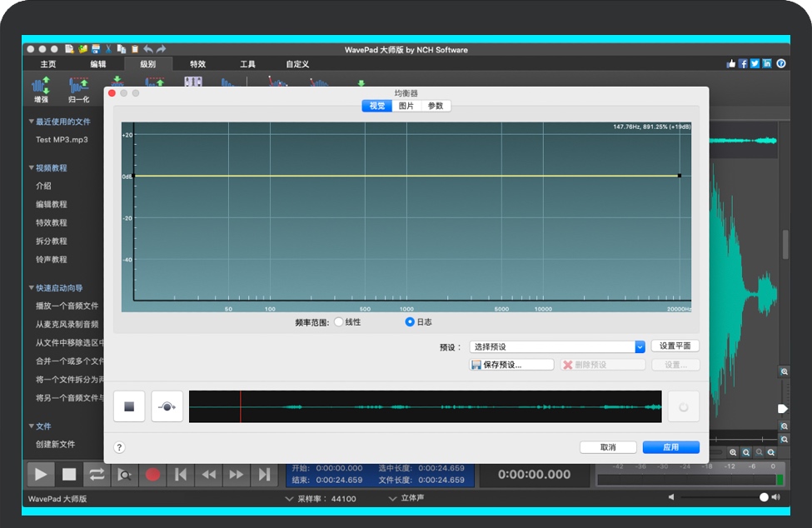Switch to the 图片 equalizer view
This screenshot has width=812, height=528.
tap(406, 106)
